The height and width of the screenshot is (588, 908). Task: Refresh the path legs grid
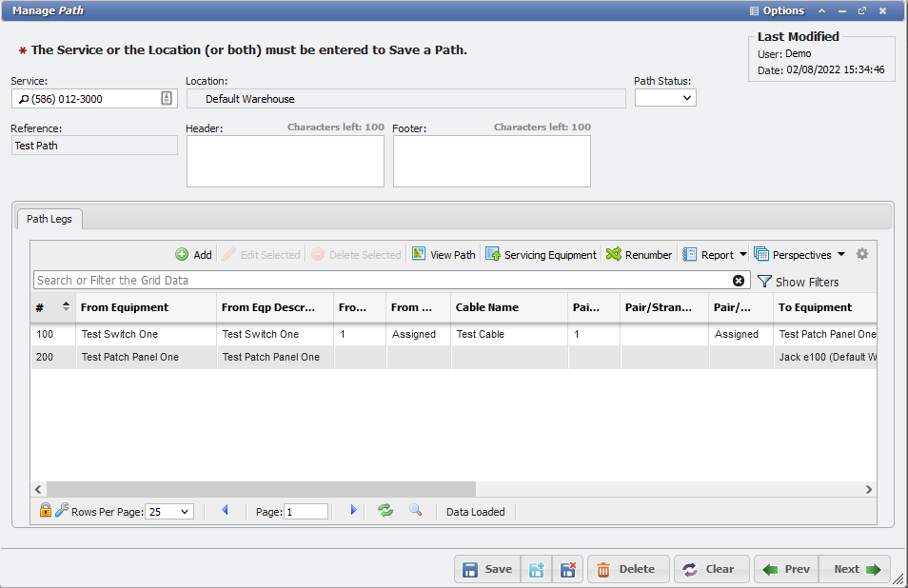click(385, 511)
